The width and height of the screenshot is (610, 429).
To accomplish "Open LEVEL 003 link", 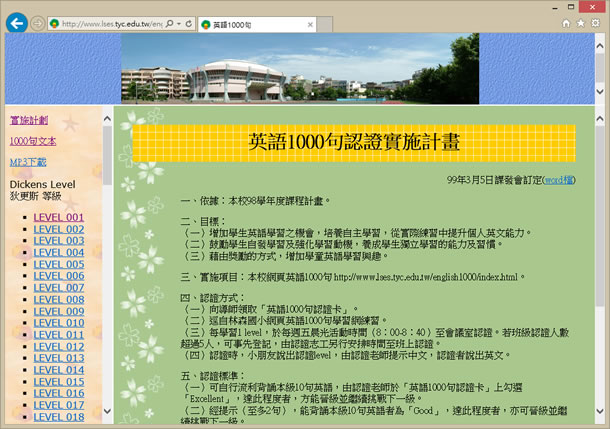I will 59,241.
